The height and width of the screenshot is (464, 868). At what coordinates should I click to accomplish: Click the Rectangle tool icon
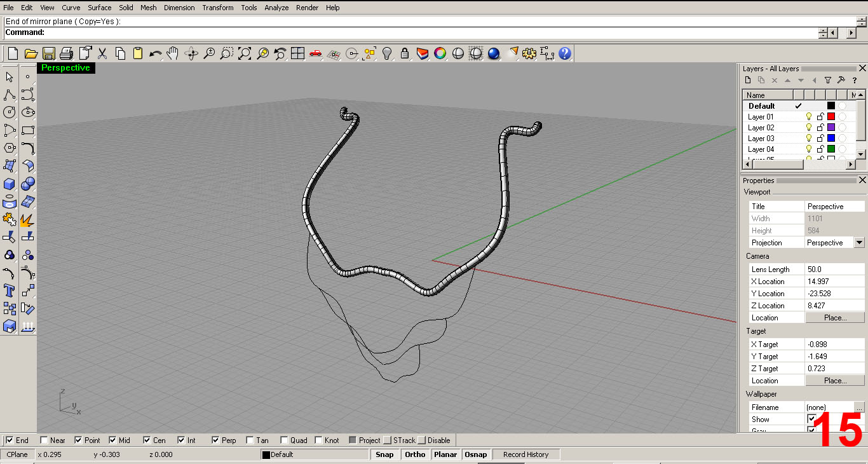pyautogui.click(x=27, y=130)
